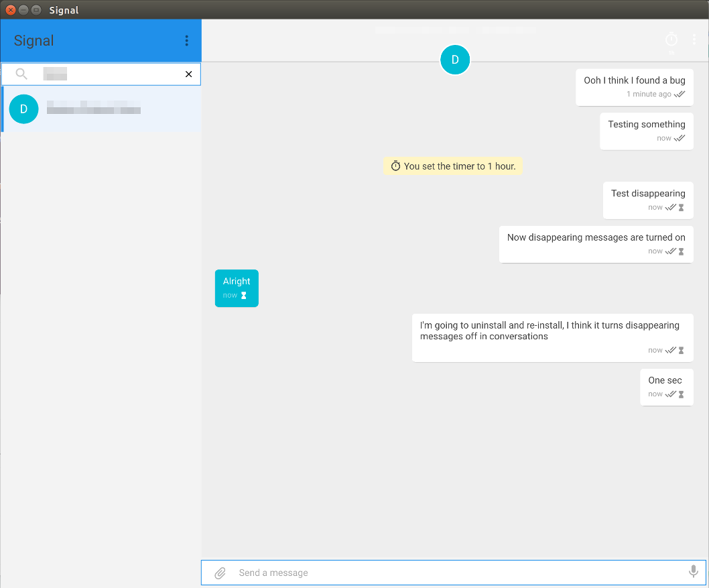Open the Signal main menu three-dot icon
Viewport: 709px width, 588px height.
click(186, 41)
